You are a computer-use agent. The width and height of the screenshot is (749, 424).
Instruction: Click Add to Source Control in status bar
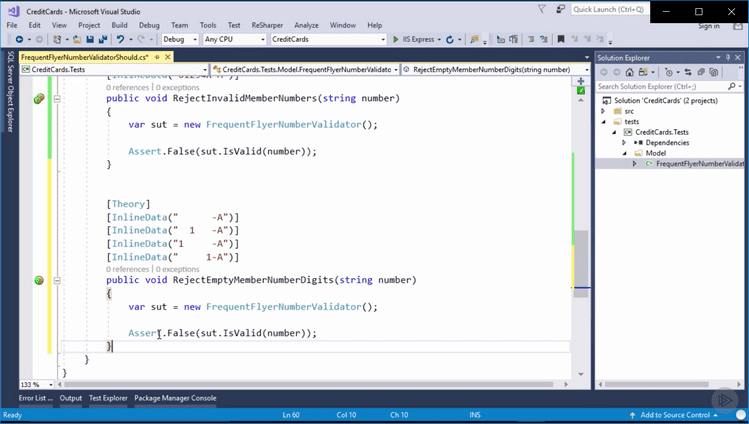click(x=675, y=415)
